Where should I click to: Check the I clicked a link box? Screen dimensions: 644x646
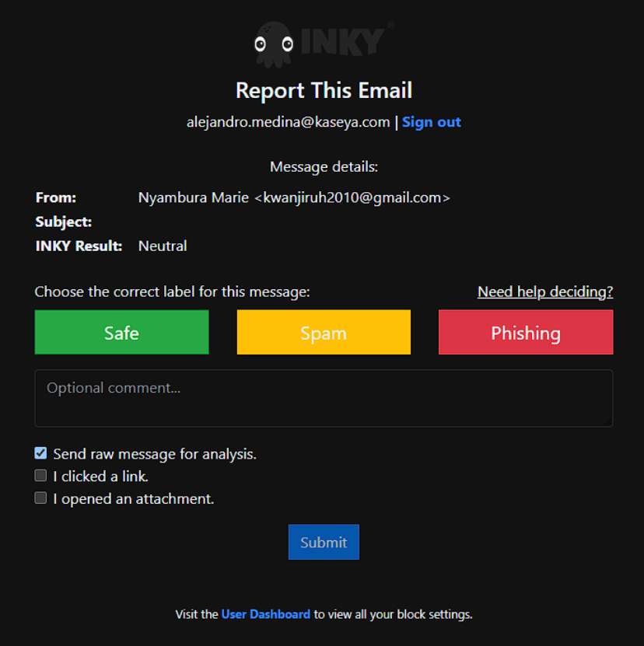(x=40, y=476)
